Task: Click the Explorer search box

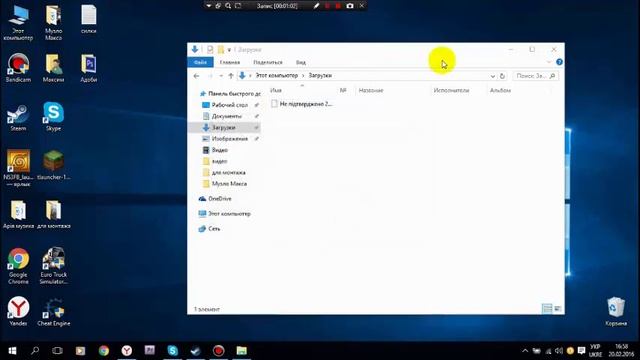Action: [x=535, y=76]
